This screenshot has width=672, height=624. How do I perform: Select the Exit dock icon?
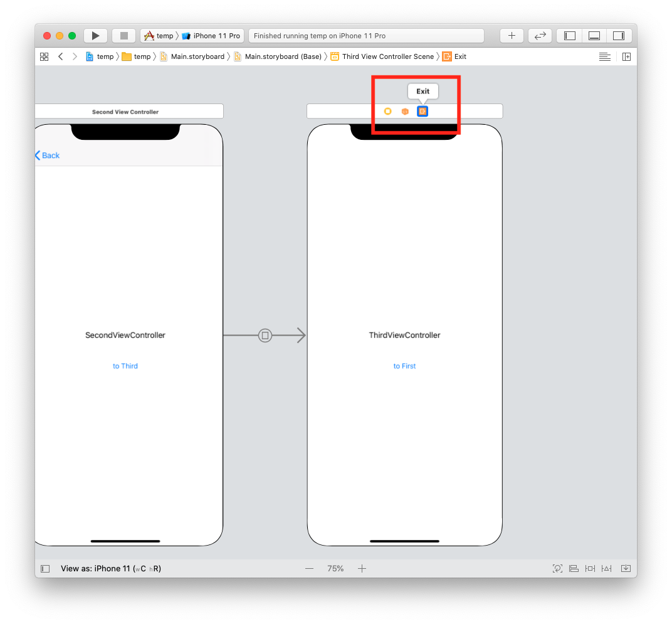423,112
